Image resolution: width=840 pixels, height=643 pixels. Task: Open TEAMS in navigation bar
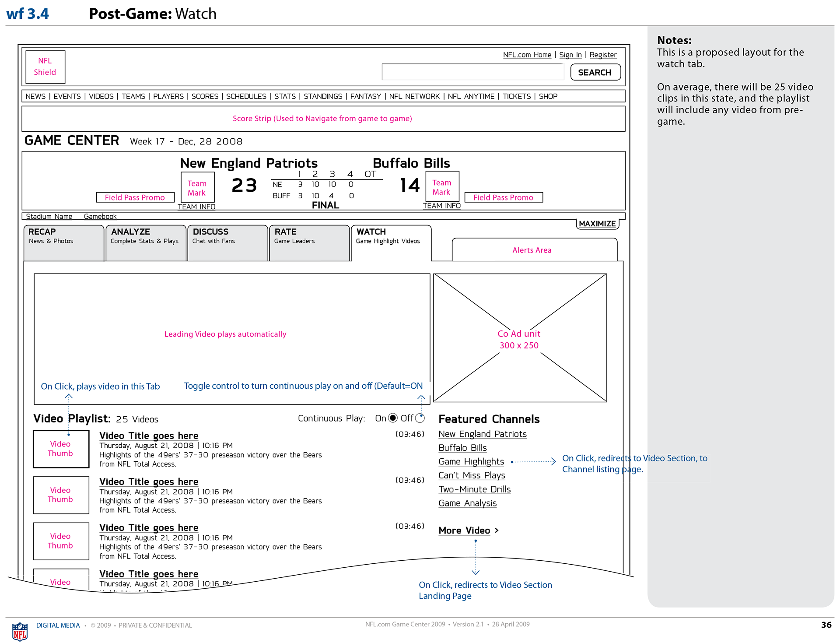click(x=133, y=96)
